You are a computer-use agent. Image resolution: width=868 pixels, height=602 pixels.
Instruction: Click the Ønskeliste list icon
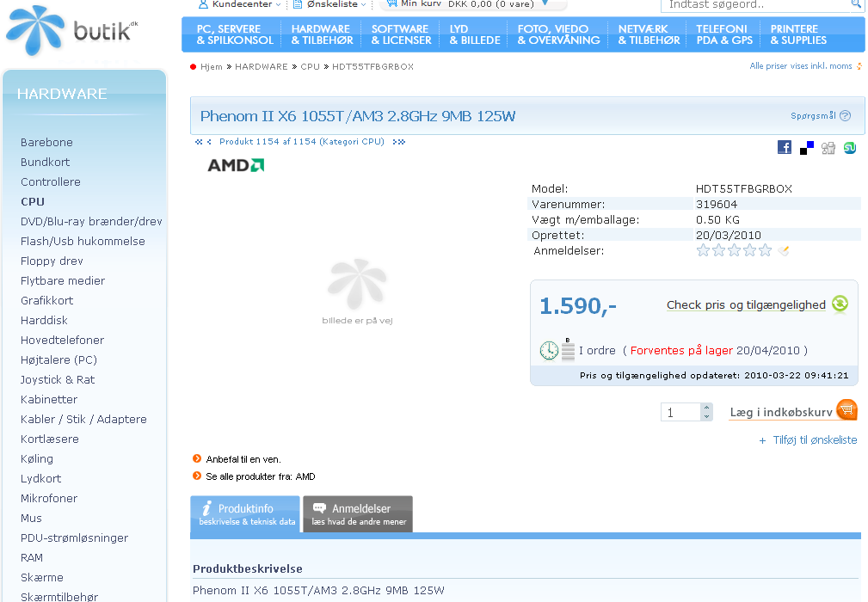pyautogui.click(x=298, y=4)
